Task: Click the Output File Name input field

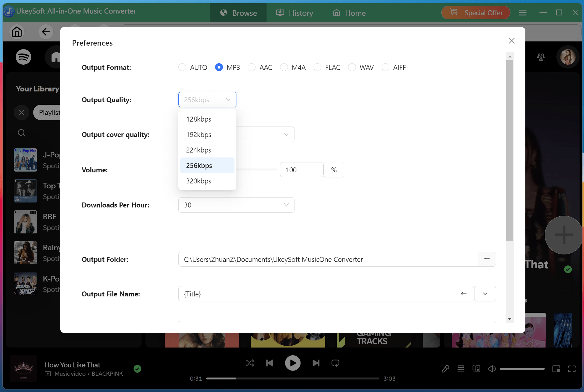Action: [304, 294]
